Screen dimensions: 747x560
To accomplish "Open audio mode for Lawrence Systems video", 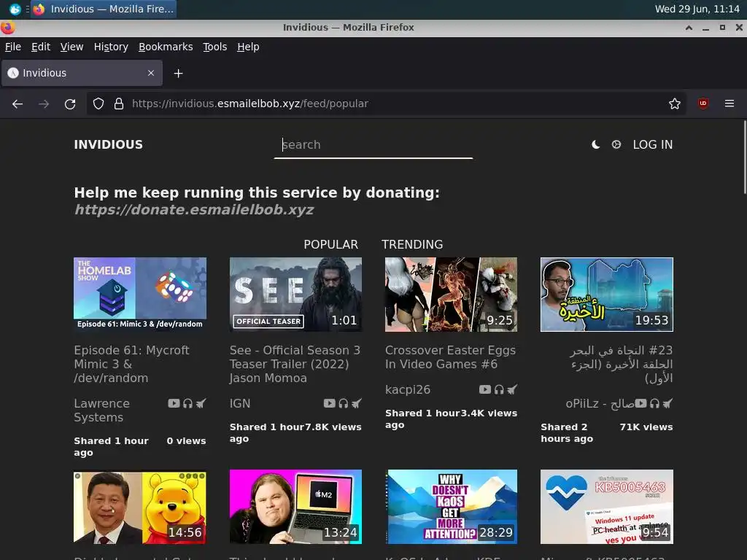I will coord(187,404).
